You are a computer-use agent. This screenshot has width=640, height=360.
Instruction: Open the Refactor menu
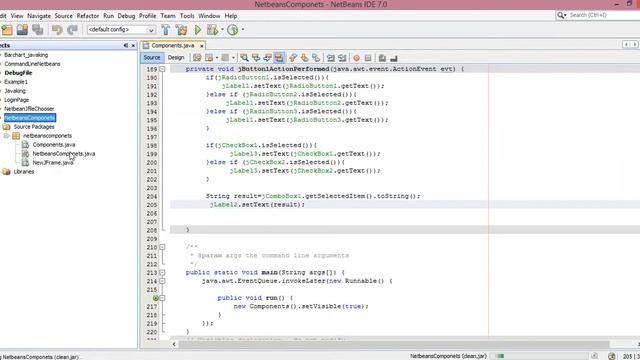point(88,16)
